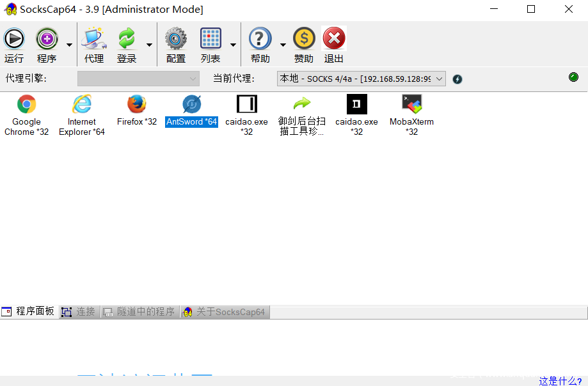Image resolution: width=588 pixels, height=386 pixels.
Task: Open the 关于SocksCap64 tab
Action: pyautogui.click(x=224, y=312)
